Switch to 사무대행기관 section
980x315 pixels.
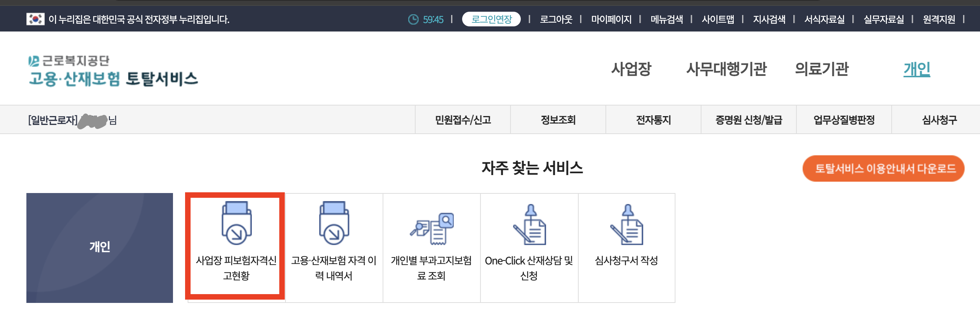point(726,69)
